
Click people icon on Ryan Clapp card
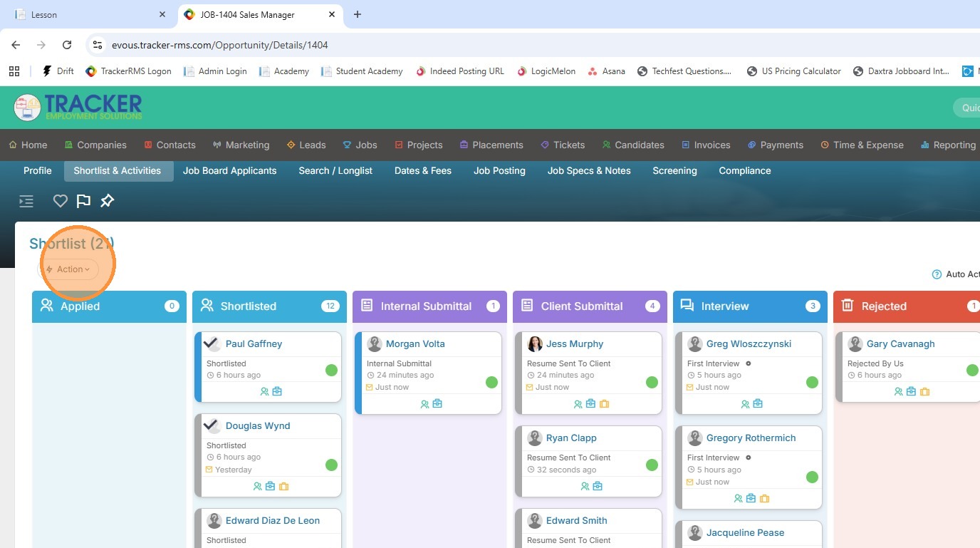[585, 487]
